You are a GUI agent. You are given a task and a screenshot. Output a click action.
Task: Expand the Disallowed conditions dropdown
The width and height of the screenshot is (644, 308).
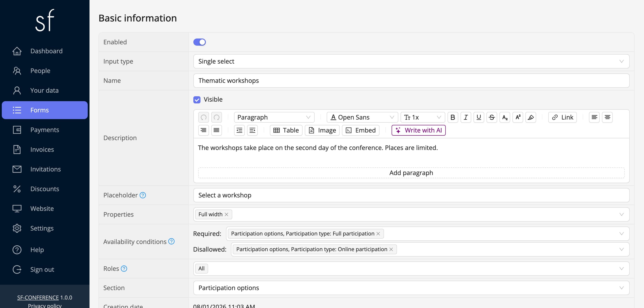(621, 250)
